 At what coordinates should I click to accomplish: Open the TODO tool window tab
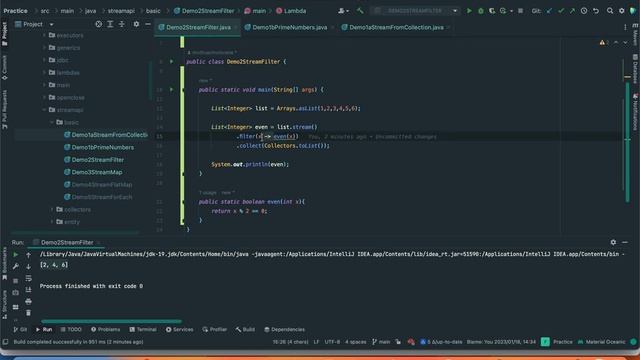pyautogui.click(x=71, y=329)
